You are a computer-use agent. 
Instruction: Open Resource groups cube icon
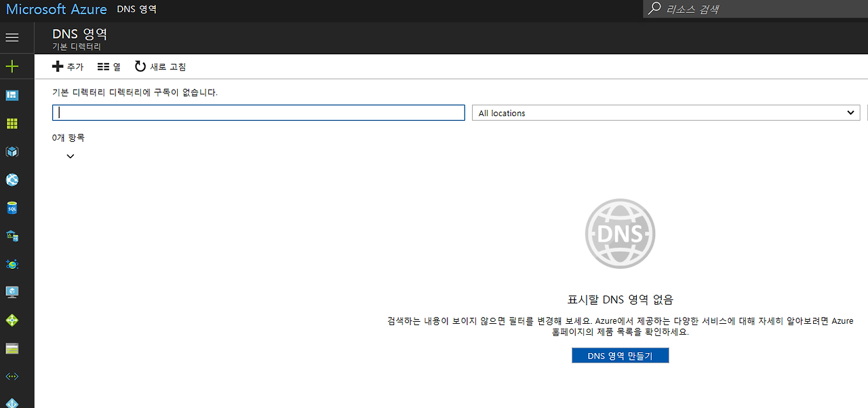point(12,151)
